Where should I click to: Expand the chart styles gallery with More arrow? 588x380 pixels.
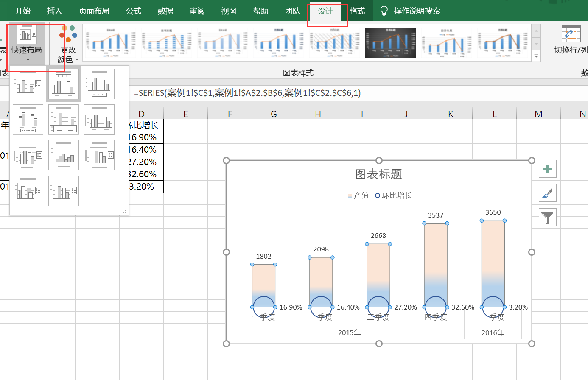click(536, 56)
